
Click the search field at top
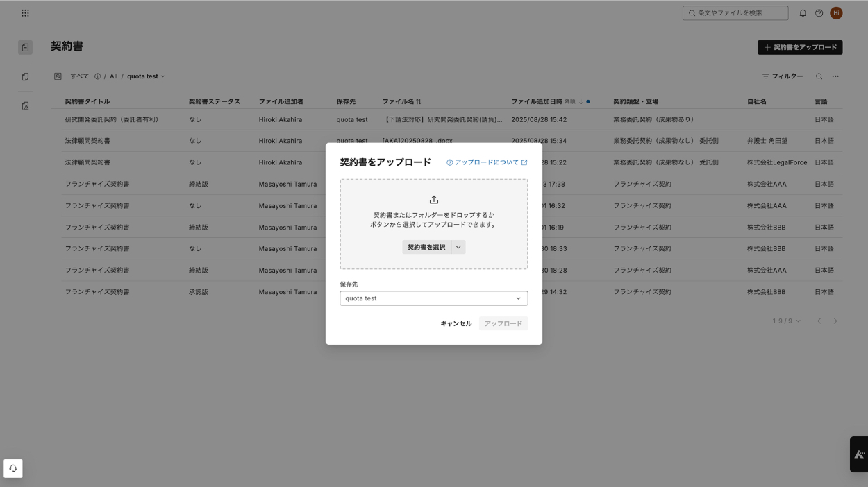pyautogui.click(x=735, y=13)
